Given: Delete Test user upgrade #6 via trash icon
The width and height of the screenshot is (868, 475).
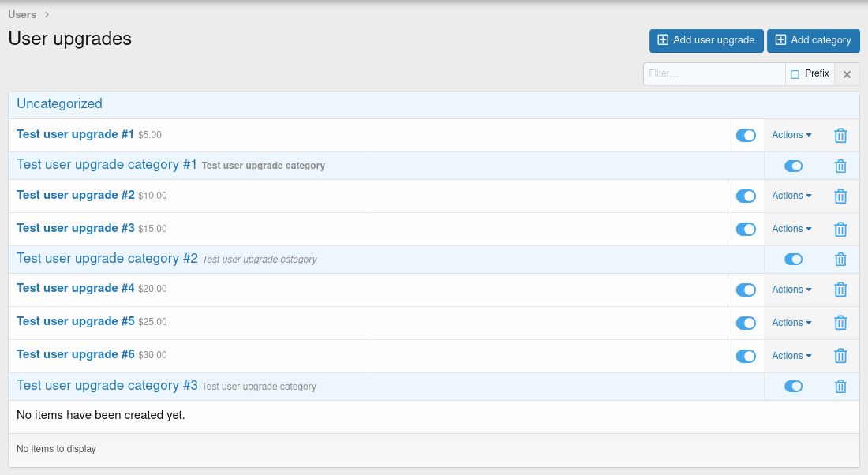Looking at the screenshot, I should 840,356.
